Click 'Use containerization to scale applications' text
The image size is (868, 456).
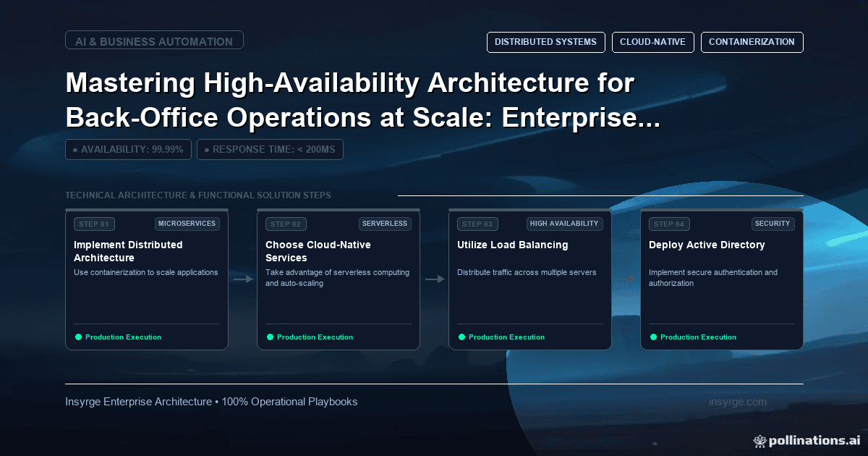146,273
